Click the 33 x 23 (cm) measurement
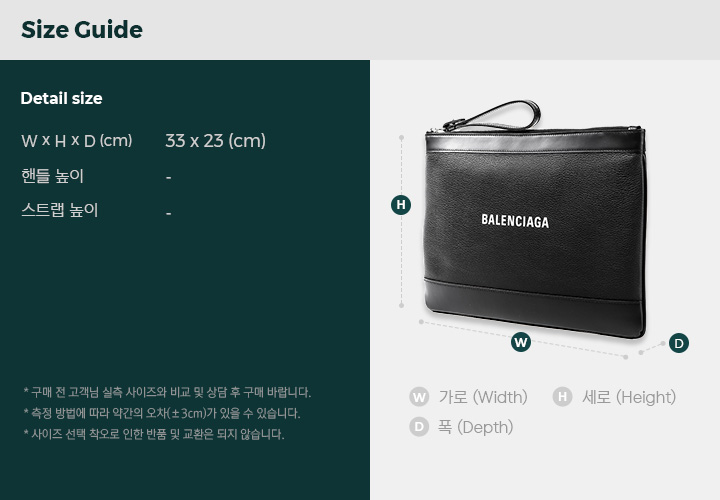Viewport: 720px width, 500px height. (215, 141)
